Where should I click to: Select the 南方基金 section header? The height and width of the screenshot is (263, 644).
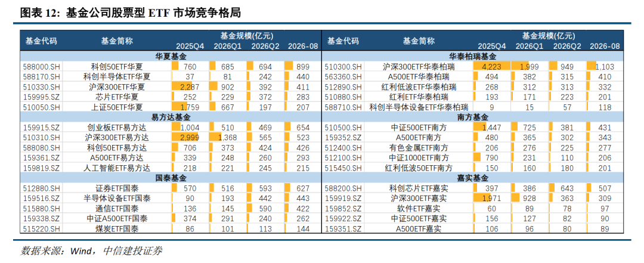[x=473, y=117]
